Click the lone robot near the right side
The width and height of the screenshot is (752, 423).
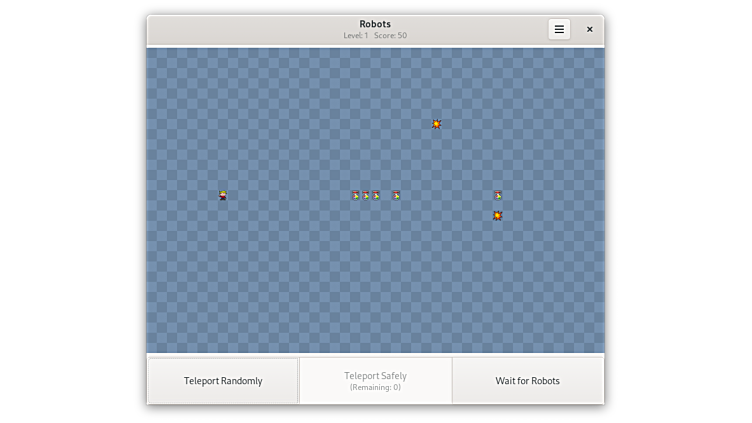pos(498,195)
